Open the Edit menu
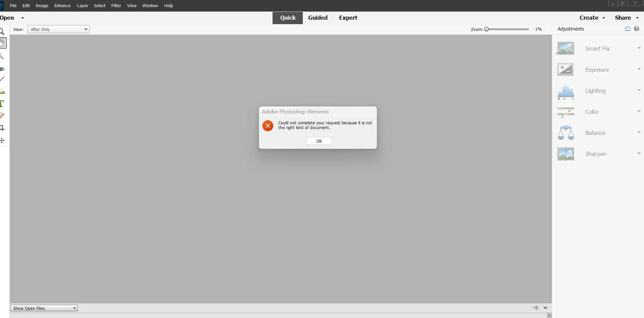The height and width of the screenshot is (318, 644). [26, 6]
